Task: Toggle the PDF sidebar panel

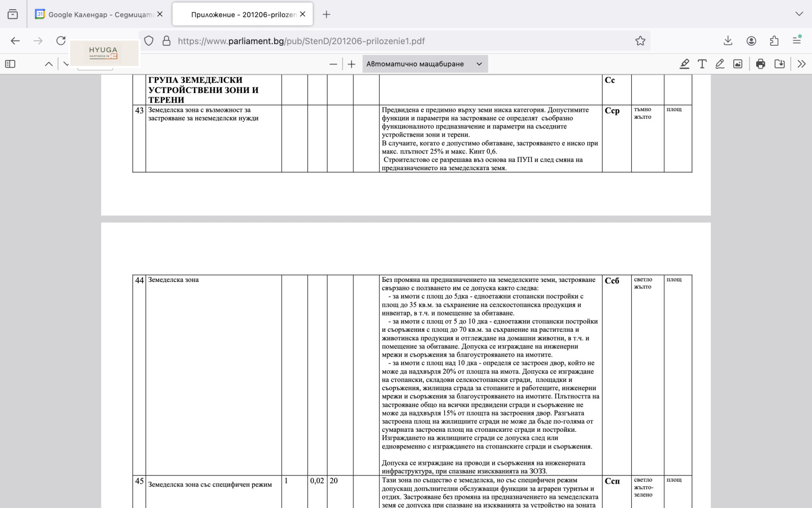Action: (x=10, y=64)
